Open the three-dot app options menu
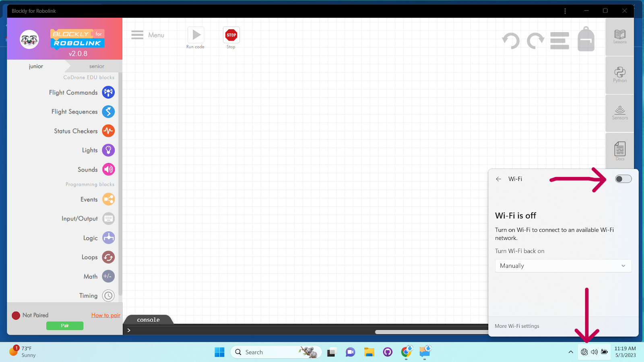The width and height of the screenshot is (644, 362). pos(565,11)
